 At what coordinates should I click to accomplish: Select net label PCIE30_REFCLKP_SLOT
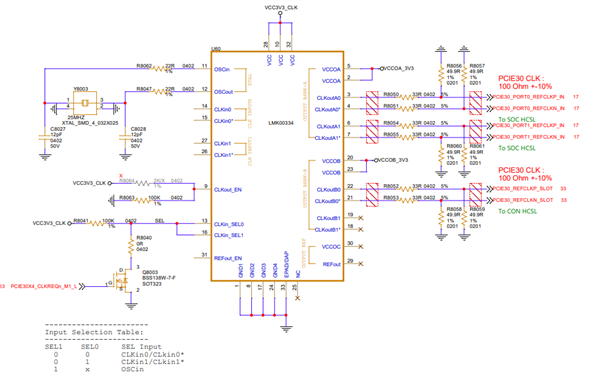tap(523, 188)
